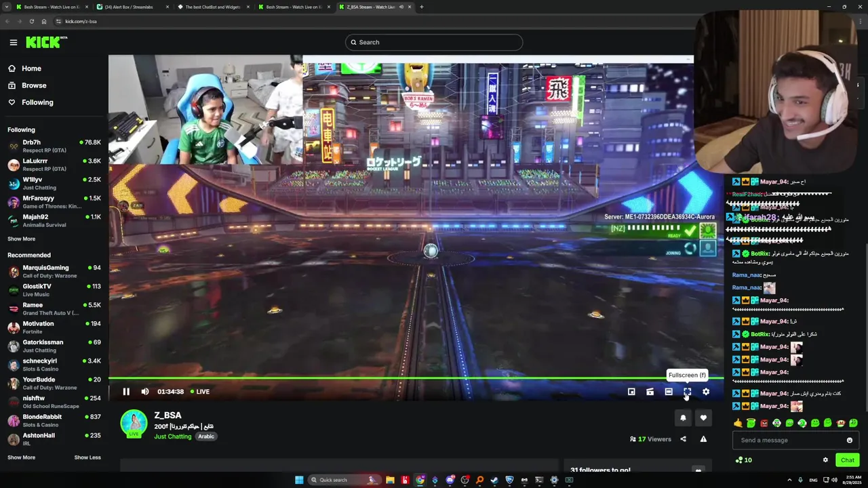Image resolution: width=868 pixels, height=488 pixels.
Task: Open a new browser tab
Action: coord(422,7)
